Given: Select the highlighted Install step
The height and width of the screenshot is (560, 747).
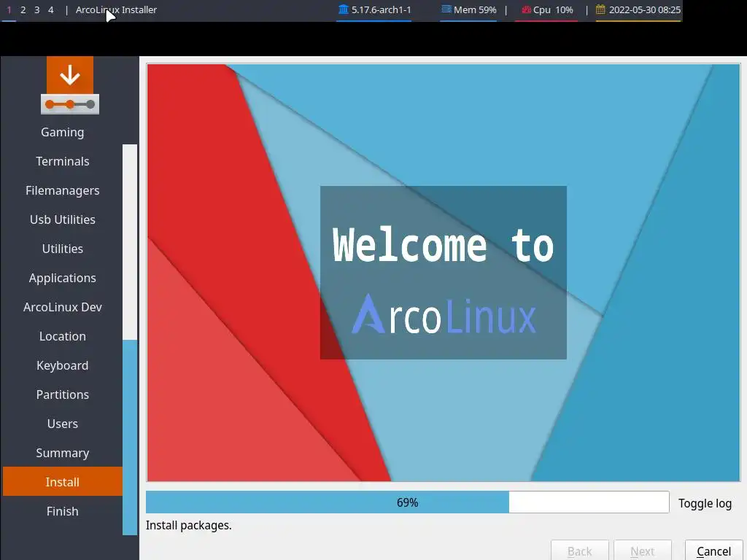Looking at the screenshot, I should coord(63,481).
